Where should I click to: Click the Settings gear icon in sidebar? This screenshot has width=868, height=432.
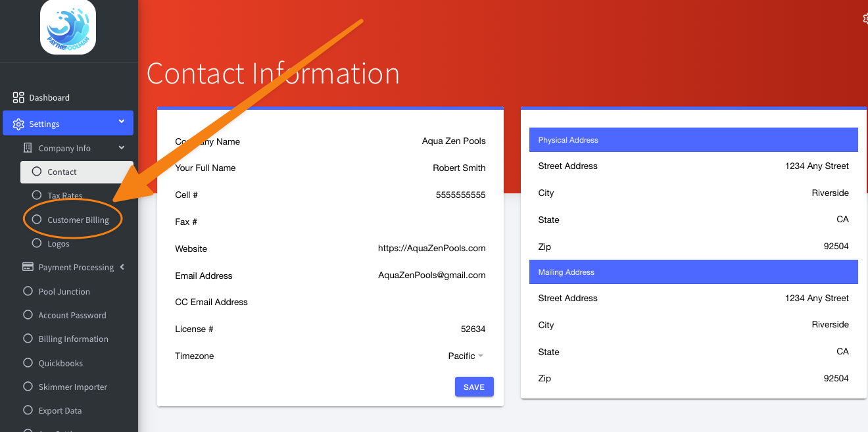pyautogui.click(x=18, y=124)
